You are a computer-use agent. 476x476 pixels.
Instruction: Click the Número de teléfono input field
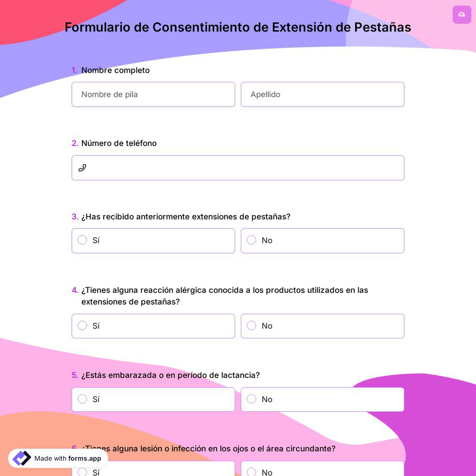tap(238, 168)
